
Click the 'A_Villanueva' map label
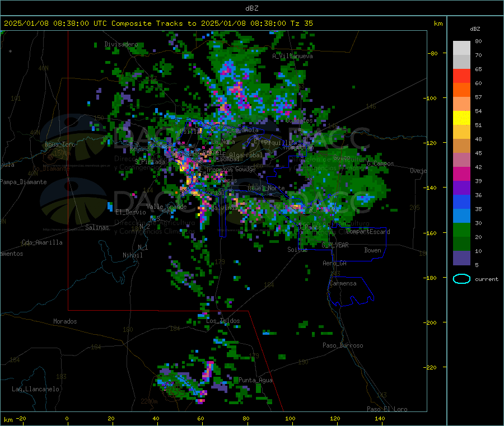[292, 56]
